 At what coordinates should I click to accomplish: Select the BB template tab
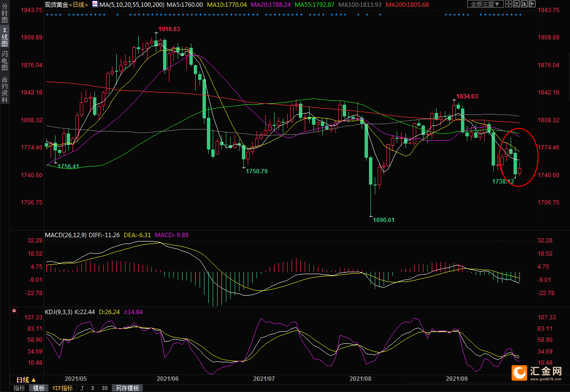(105, 389)
